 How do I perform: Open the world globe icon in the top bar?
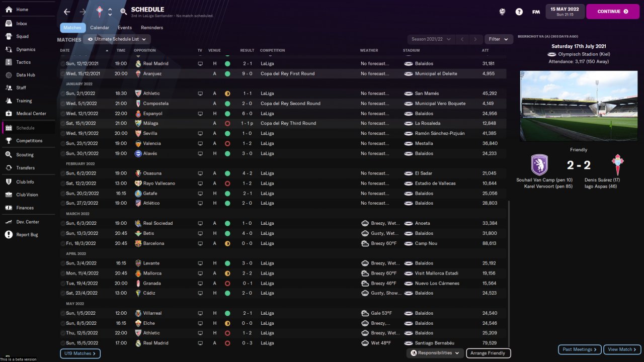[502, 12]
